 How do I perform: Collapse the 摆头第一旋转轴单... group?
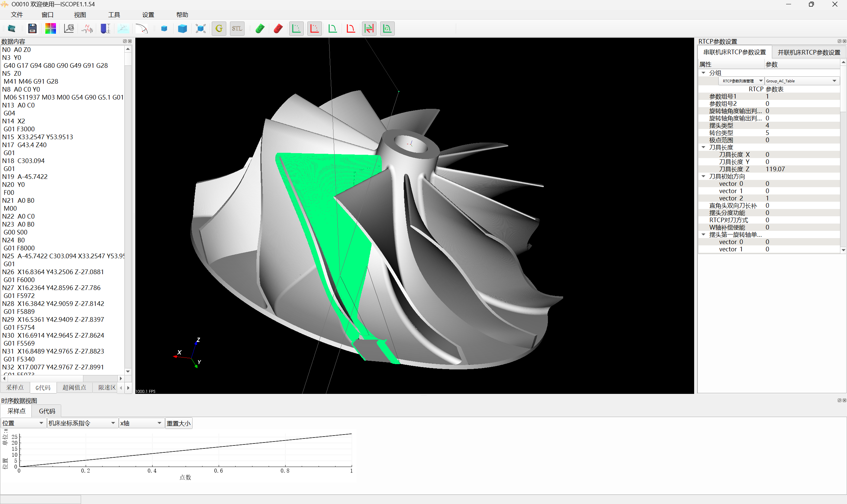[703, 234]
